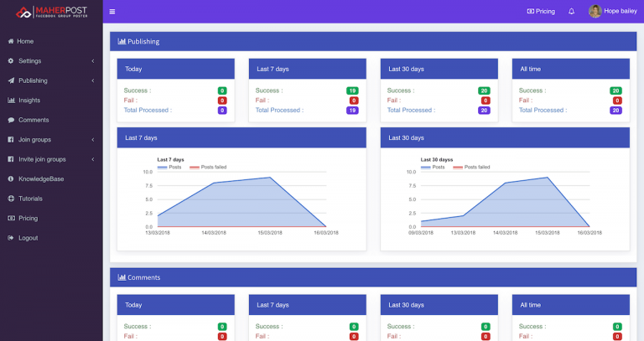Expand the Invite join groups submenu arrow
This screenshot has height=341, width=644.
92,159
